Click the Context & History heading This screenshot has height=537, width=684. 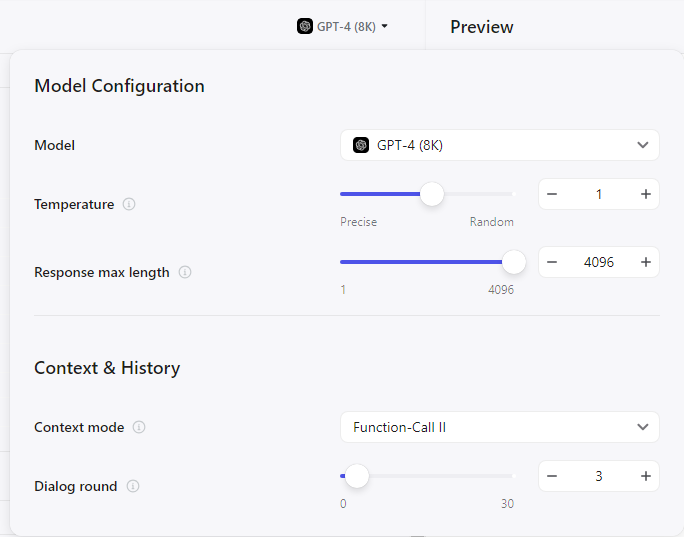click(107, 368)
